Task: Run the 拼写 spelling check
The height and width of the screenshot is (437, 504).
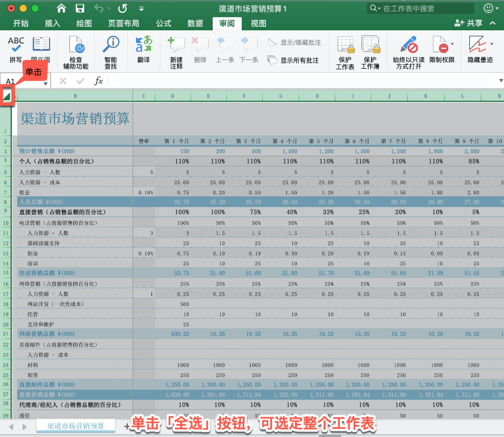Action: [x=16, y=50]
